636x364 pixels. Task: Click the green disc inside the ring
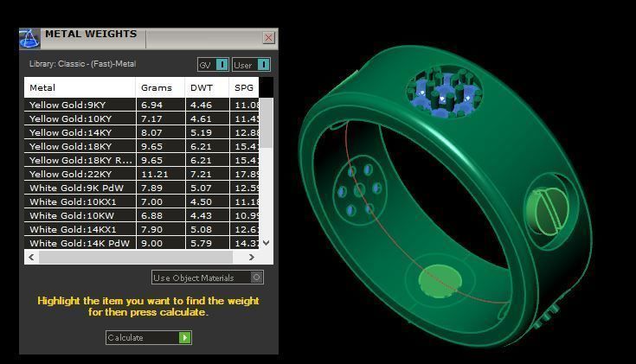(440, 281)
